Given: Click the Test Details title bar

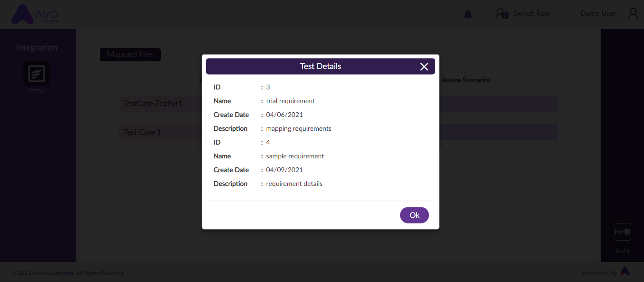Looking at the screenshot, I should pyautogui.click(x=321, y=66).
